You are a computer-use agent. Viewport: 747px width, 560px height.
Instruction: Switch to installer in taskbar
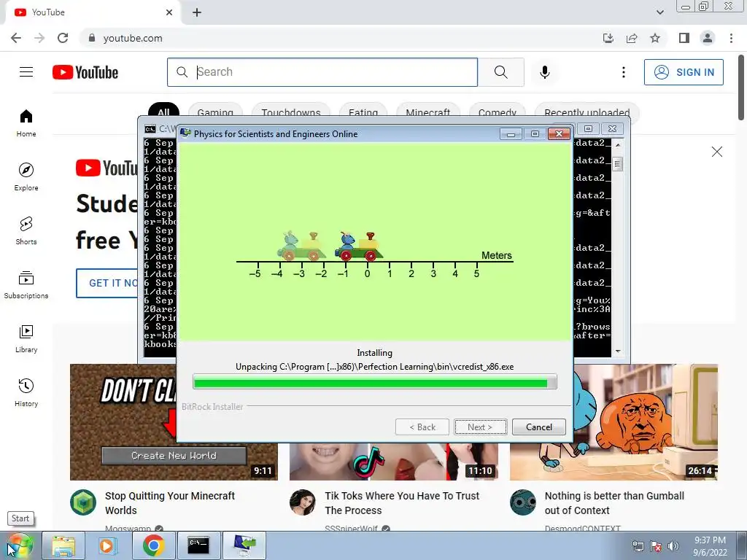[244, 545]
